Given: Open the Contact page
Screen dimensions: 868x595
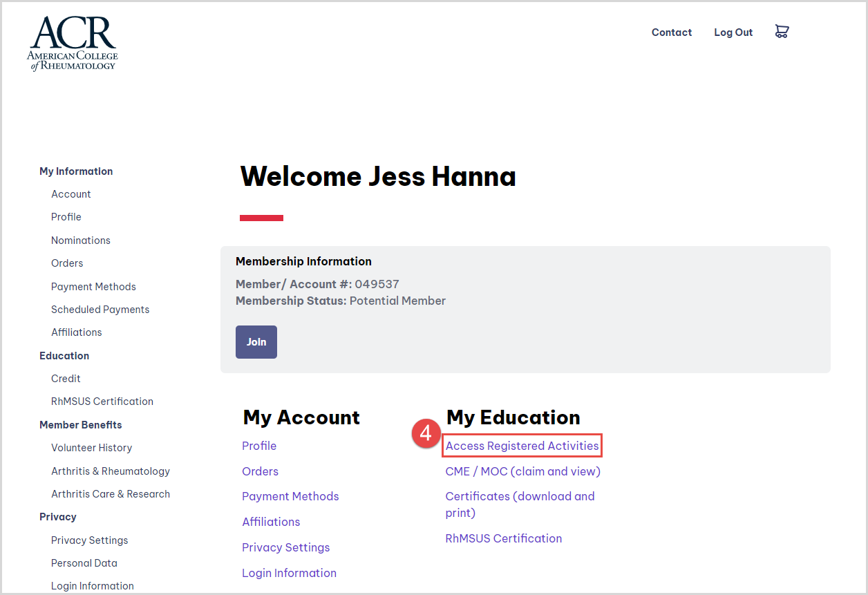Looking at the screenshot, I should (x=672, y=32).
